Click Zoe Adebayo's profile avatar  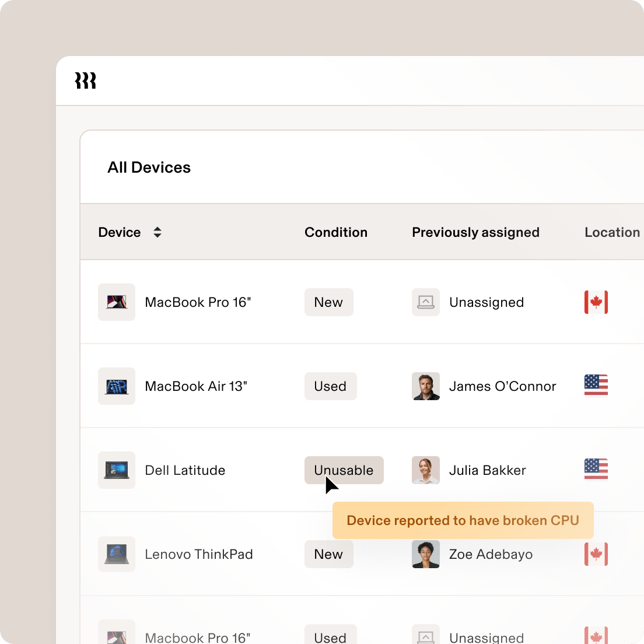(426, 554)
